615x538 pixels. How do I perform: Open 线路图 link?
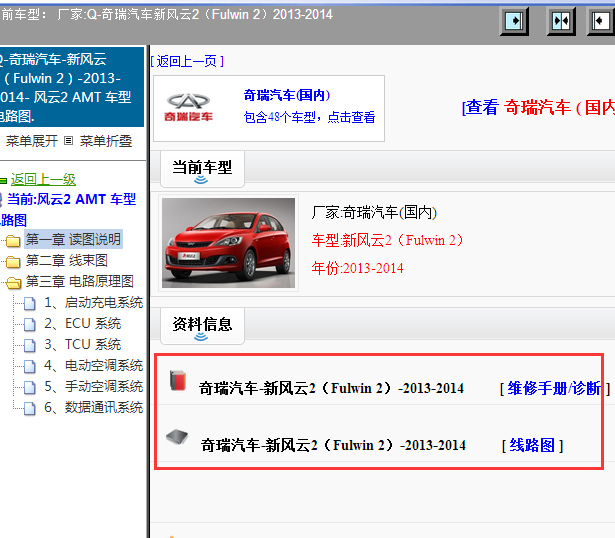point(532,445)
